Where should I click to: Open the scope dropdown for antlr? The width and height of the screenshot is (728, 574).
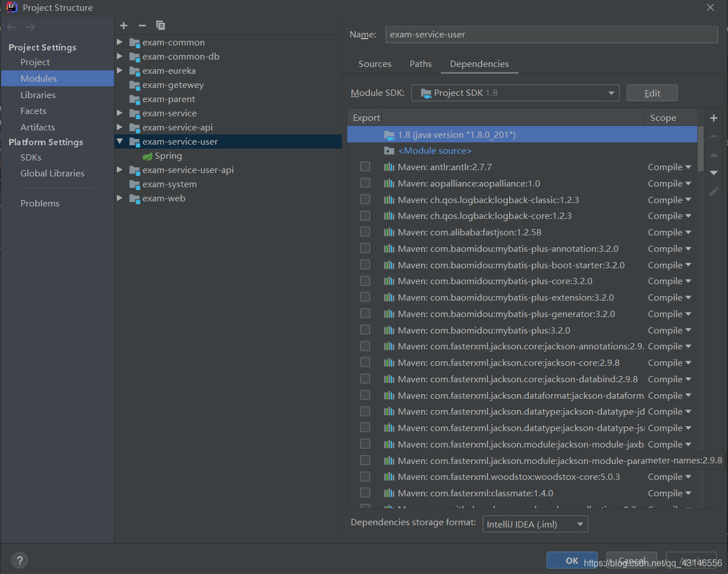[670, 167]
